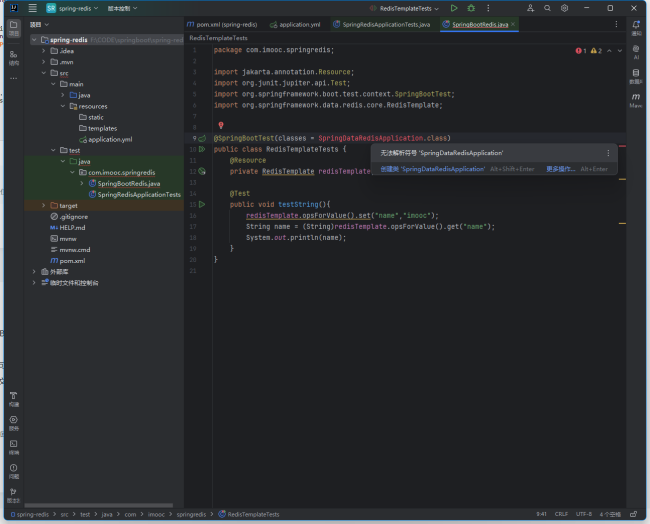650x524 pixels.
Task: Toggle the Structure tool window button
Action: 14,56
